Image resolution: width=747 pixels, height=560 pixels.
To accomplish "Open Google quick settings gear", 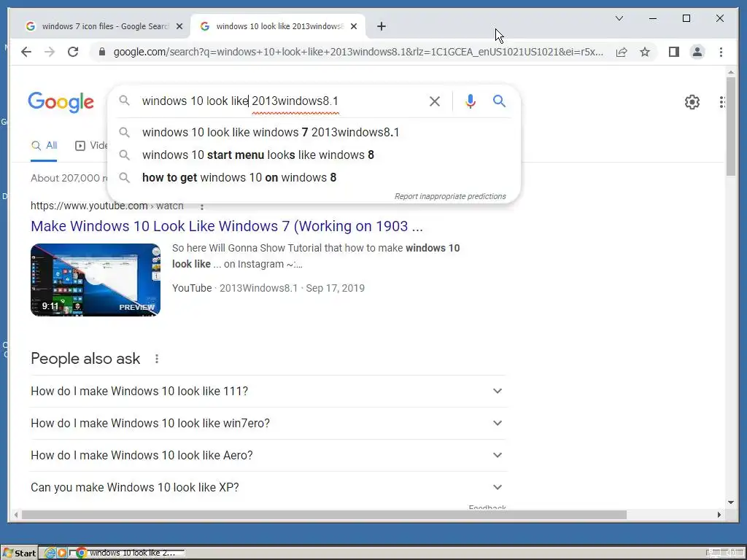I will pyautogui.click(x=692, y=102).
